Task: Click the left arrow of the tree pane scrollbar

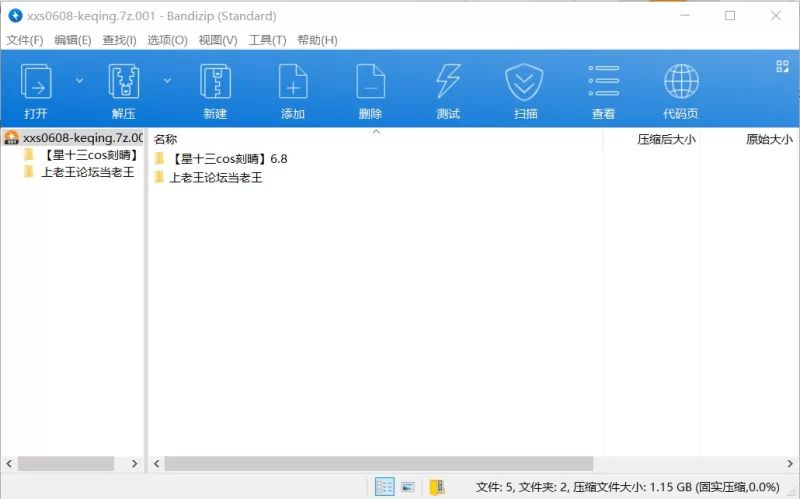Action: 9,463
